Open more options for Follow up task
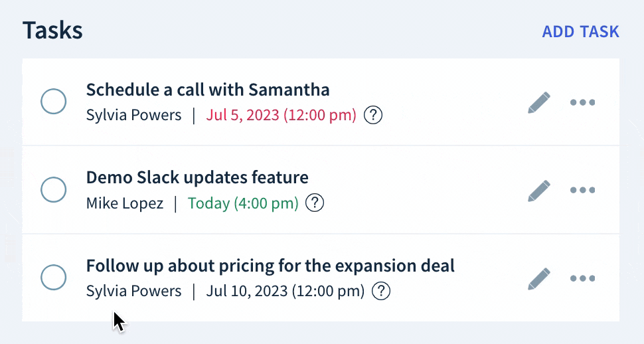 pos(582,278)
